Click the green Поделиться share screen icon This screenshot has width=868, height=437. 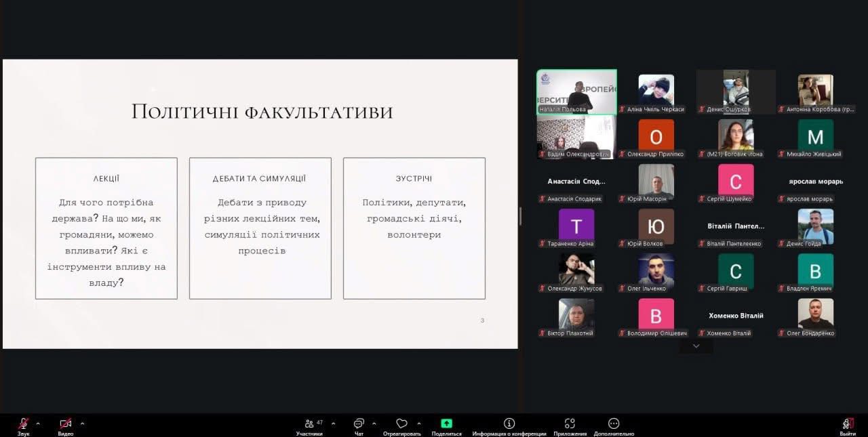coord(446,423)
